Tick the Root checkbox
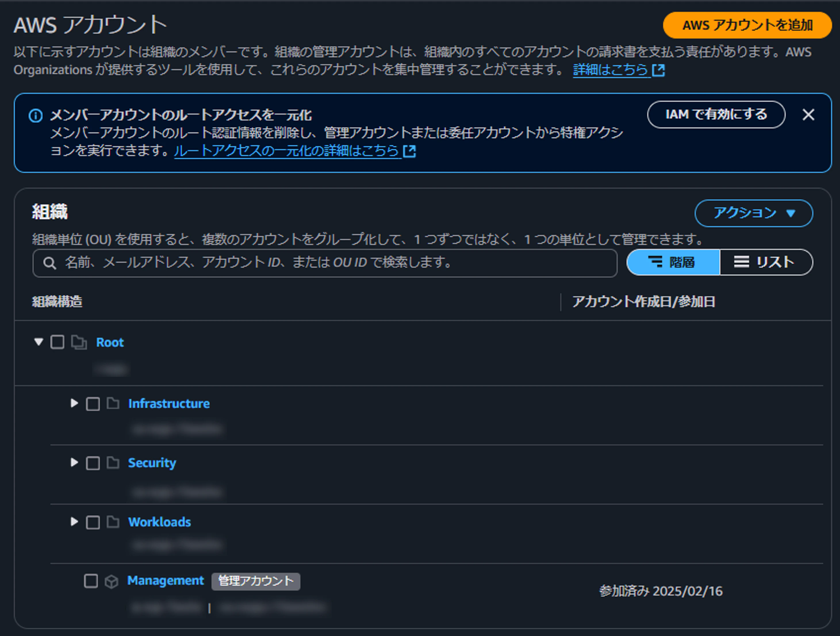The height and width of the screenshot is (636, 840). (x=57, y=342)
